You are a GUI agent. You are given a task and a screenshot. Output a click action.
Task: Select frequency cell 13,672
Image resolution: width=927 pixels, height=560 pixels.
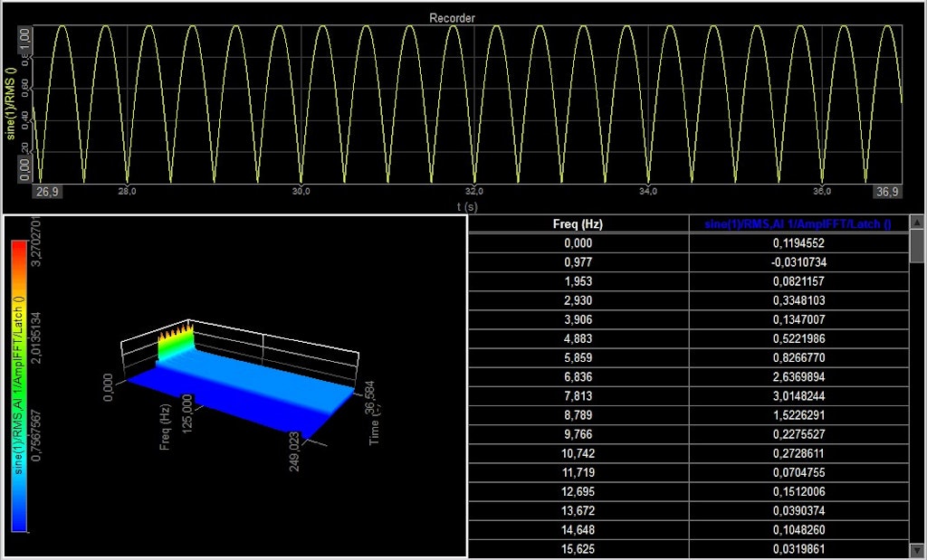(x=578, y=510)
